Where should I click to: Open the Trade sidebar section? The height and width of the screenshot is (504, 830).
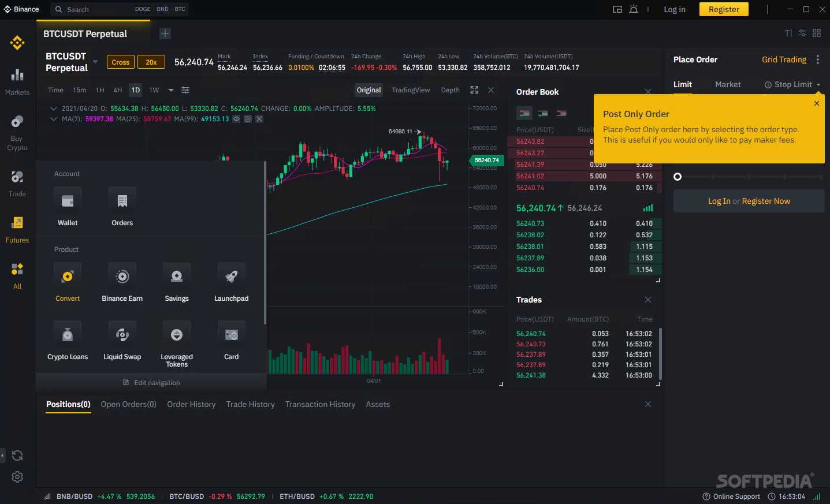[17, 183]
